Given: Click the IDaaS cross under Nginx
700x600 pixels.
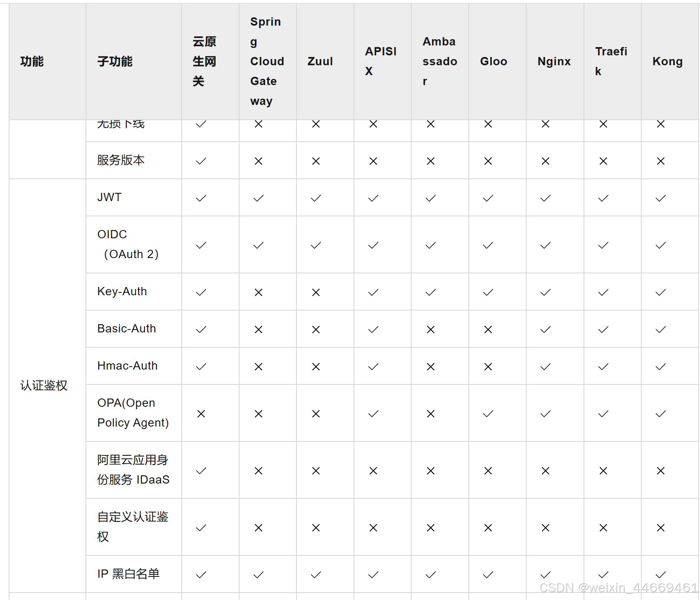Looking at the screenshot, I should [x=546, y=471].
